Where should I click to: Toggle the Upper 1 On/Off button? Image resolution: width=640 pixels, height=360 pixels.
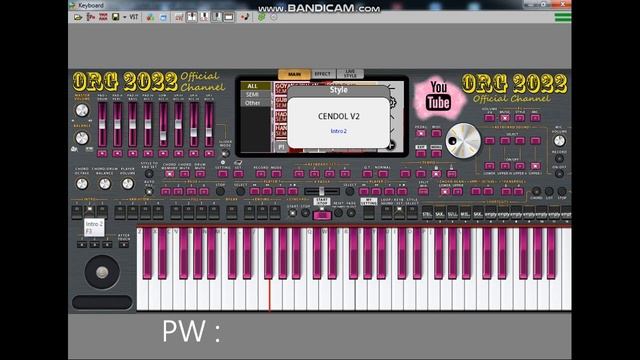click(x=535, y=166)
